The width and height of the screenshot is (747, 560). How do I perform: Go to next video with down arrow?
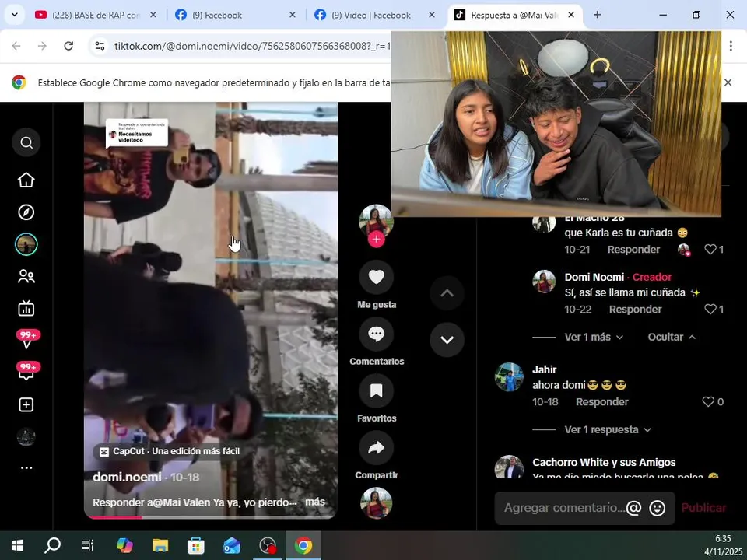point(447,340)
